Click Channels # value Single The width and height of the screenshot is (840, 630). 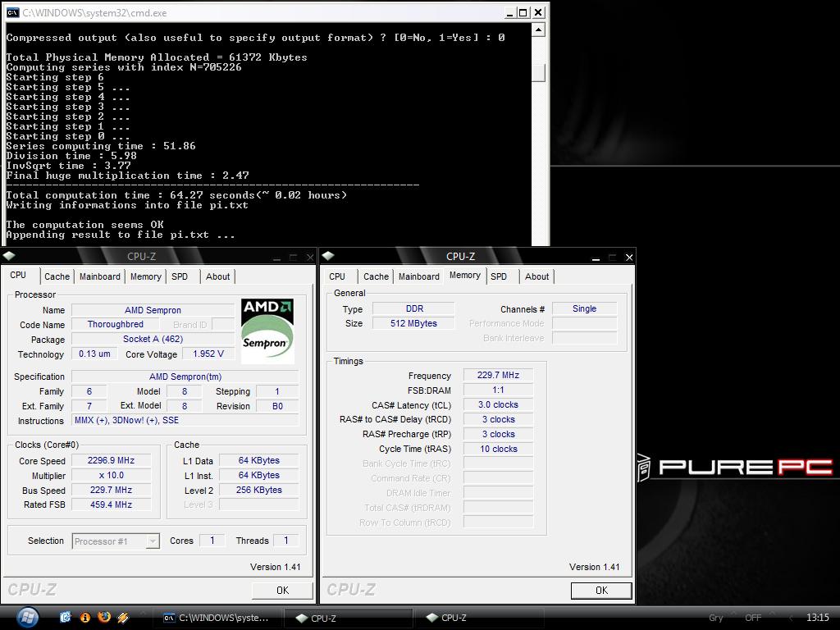pos(584,308)
